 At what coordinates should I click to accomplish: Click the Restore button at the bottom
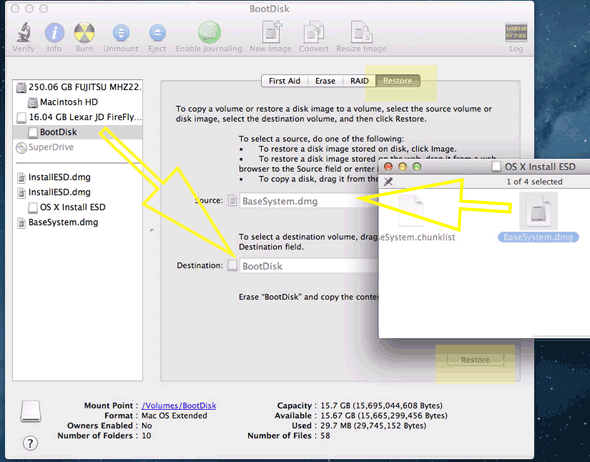(x=475, y=360)
